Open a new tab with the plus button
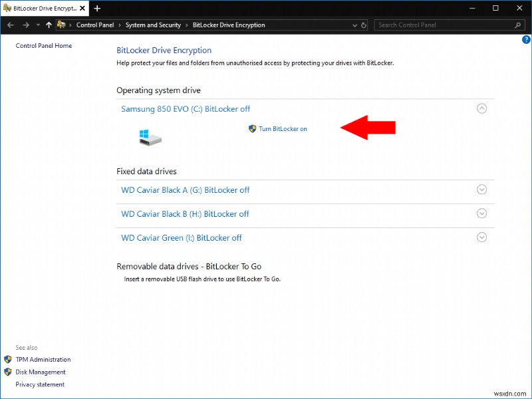532x399 pixels. click(97, 9)
